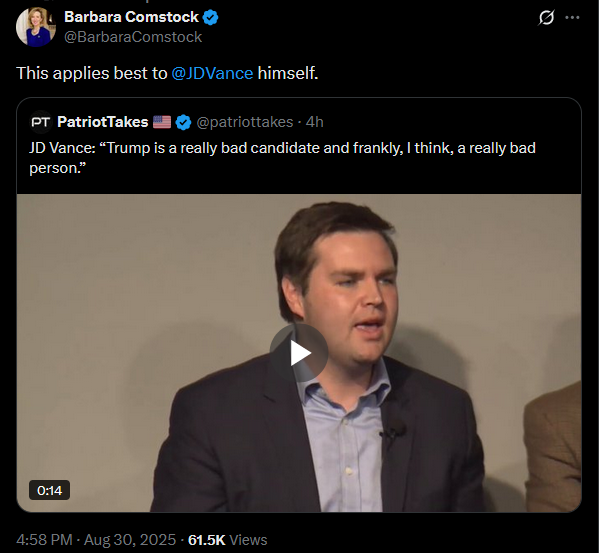Open quoted post via its Trump quote text
This screenshot has width=599, height=553.
(x=282, y=158)
